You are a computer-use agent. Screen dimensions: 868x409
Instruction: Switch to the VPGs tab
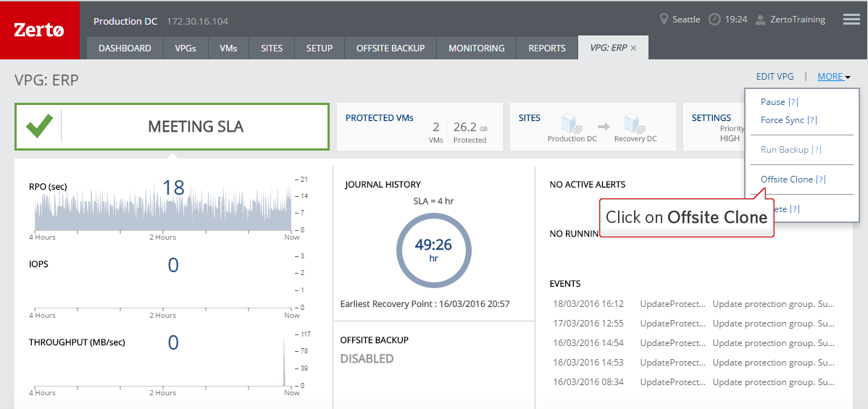(186, 49)
